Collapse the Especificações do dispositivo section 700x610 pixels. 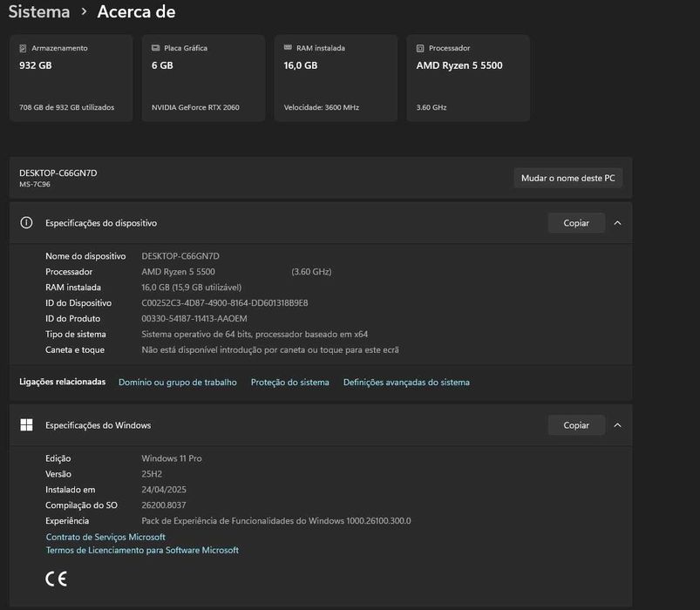(x=617, y=223)
